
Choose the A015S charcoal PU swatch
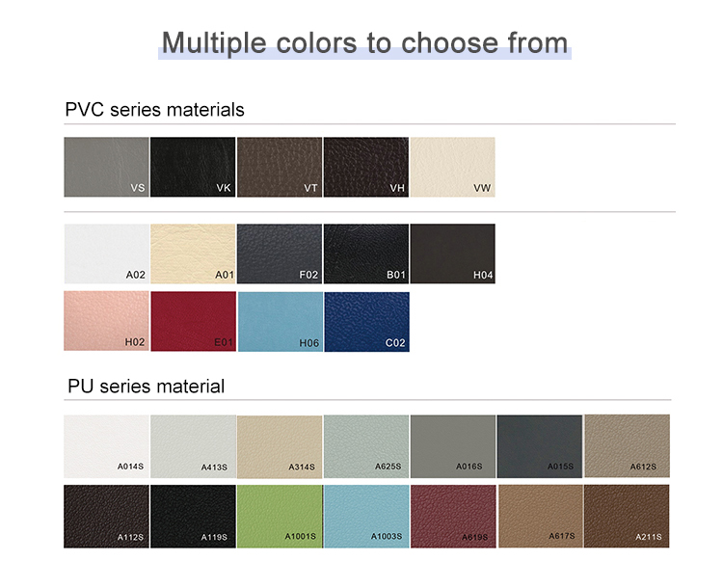click(x=540, y=446)
